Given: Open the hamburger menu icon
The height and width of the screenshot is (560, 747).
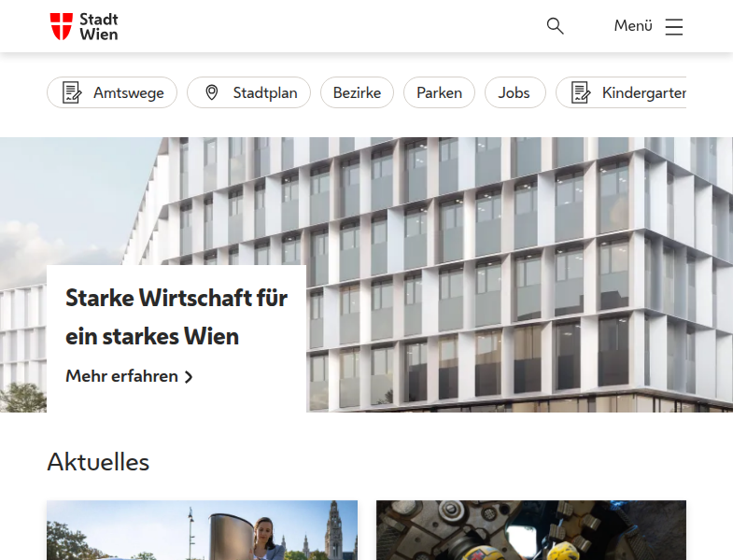Looking at the screenshot, I should coord(674,26).
